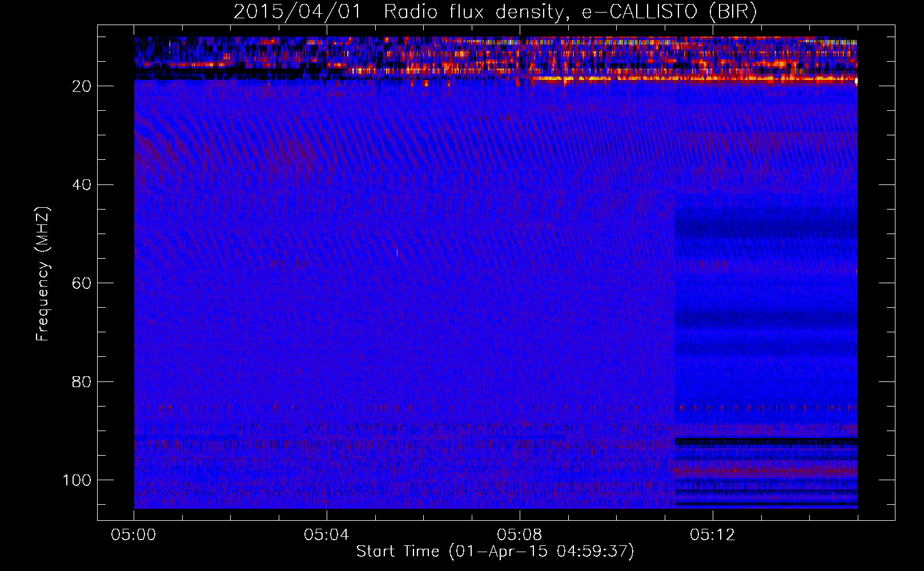Click the "60" frequency tick label
924x571 pixels.
[82, 283]
